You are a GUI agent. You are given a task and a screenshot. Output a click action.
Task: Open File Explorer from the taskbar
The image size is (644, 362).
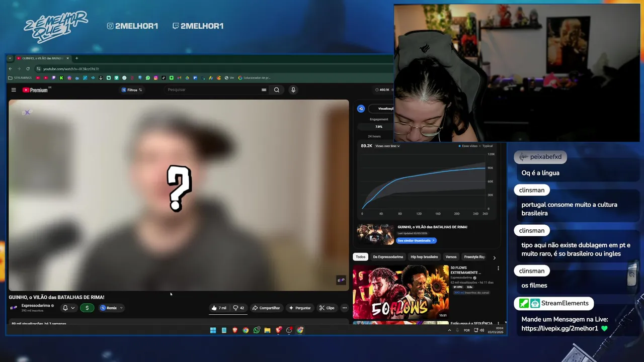pos(267,330)
